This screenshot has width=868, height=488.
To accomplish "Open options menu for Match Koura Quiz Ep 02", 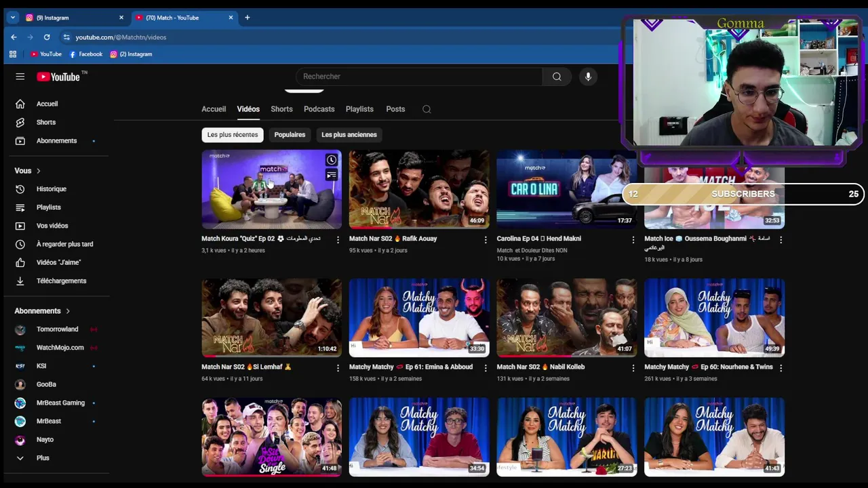I will point(338,240).
